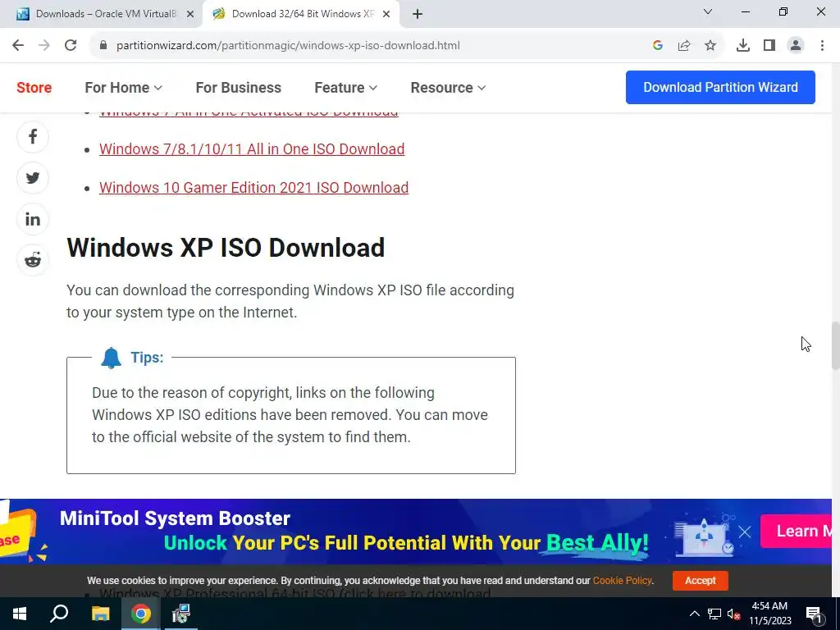Open Google search side icon
The image size is (840, 630).
tap(658, 46)
